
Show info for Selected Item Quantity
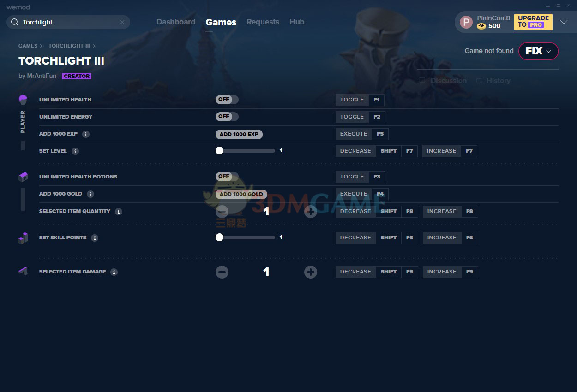click(x=119, y=212)
